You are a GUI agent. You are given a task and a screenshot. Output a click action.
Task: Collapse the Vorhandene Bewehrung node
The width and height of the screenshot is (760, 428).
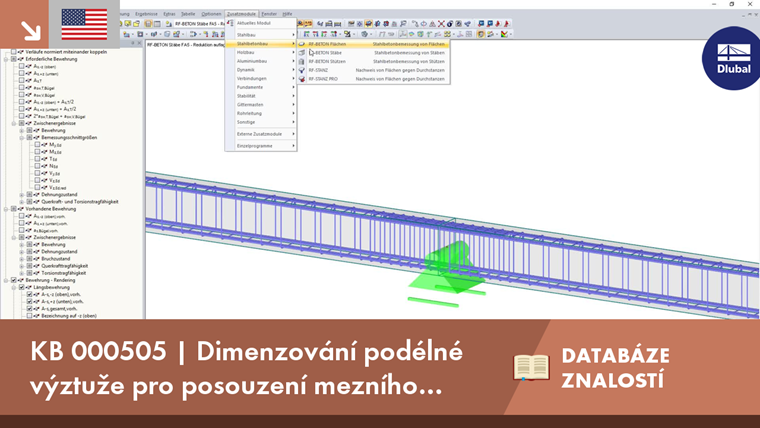(6, 209)
